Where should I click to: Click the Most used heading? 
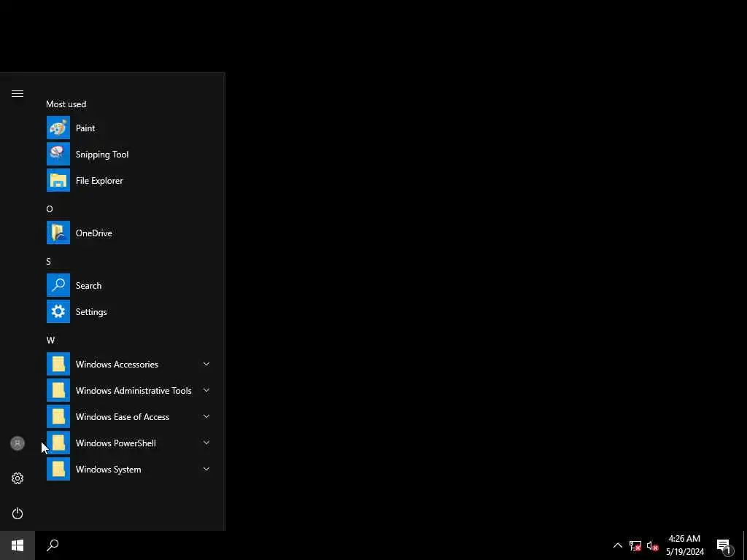[x=66, y=104]
